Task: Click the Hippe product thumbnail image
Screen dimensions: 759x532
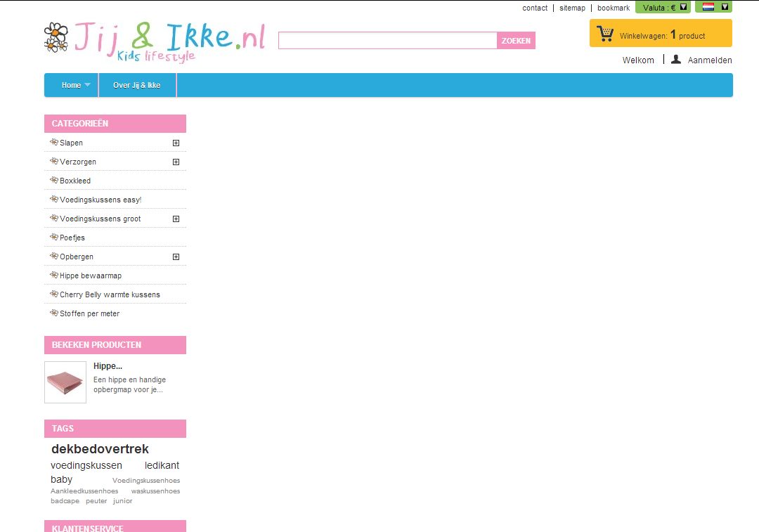Action: (65, 382)
